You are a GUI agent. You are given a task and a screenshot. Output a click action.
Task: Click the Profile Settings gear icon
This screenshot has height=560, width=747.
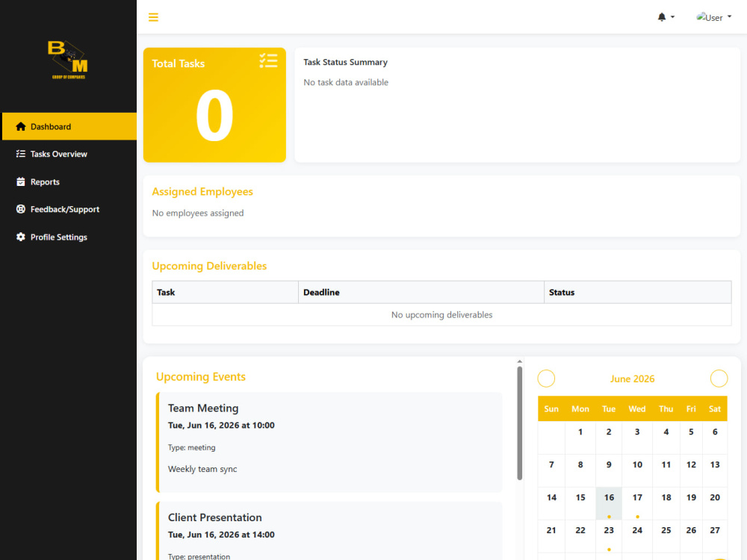(x=20, y=237)
